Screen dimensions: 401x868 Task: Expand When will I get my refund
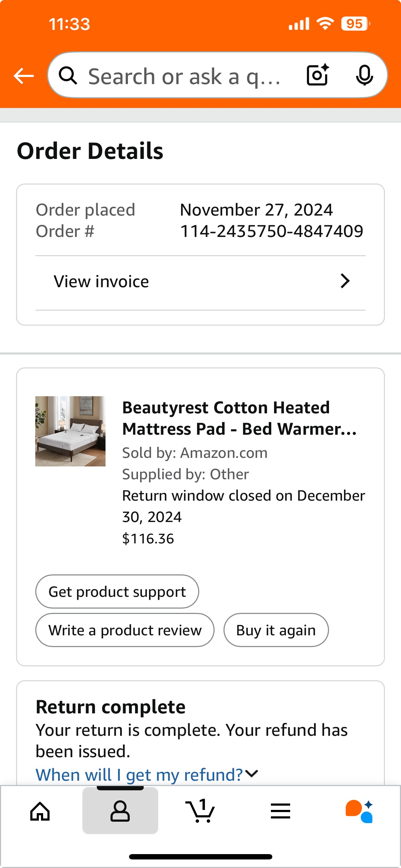[139, 775]
